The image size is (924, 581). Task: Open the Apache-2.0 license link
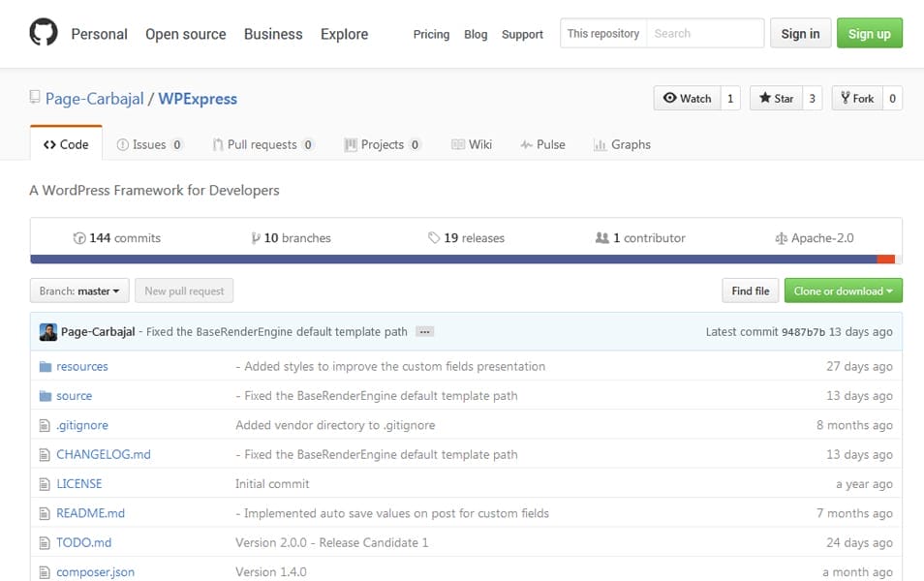(815, 238)
